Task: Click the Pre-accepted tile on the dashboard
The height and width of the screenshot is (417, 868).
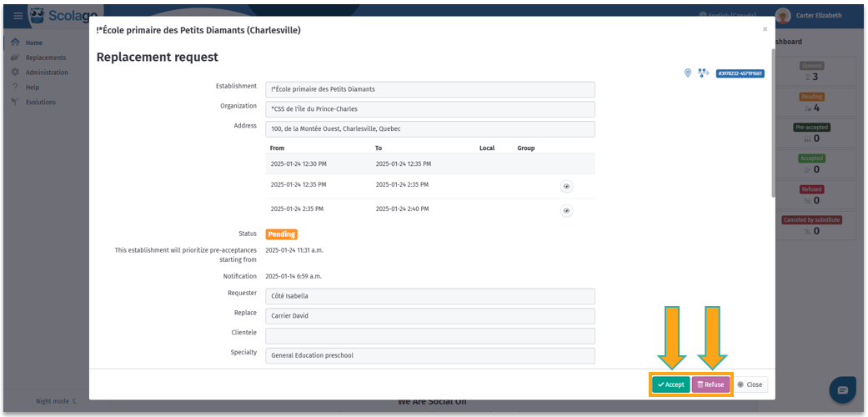Action: [811, 133]
